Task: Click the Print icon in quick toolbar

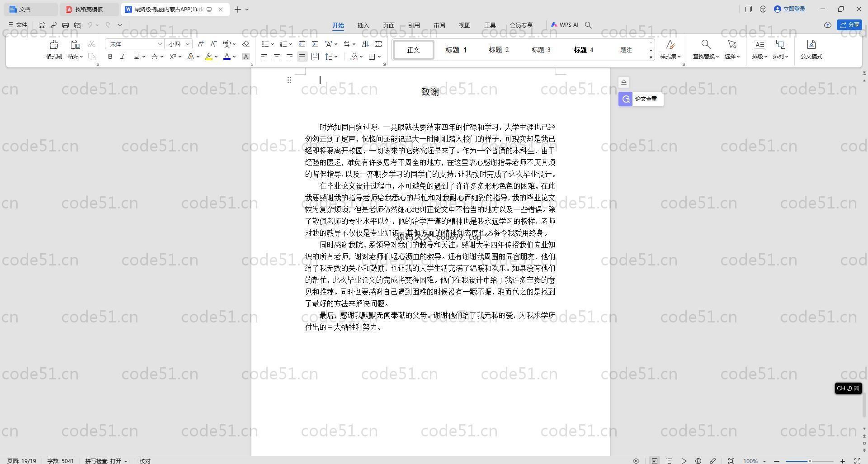Action: click(x=66, y=25)
